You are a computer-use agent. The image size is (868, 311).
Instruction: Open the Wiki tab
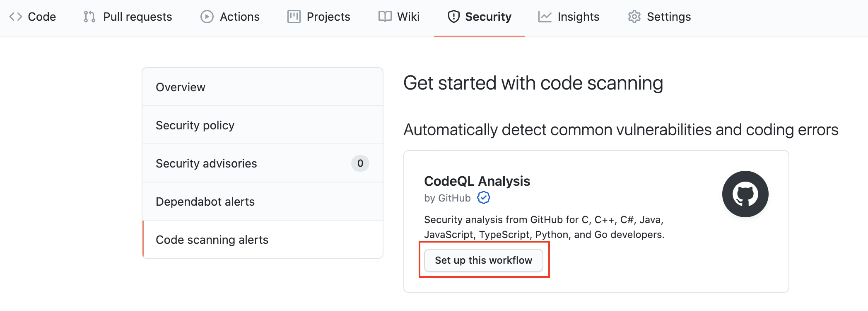coord(399,17)
